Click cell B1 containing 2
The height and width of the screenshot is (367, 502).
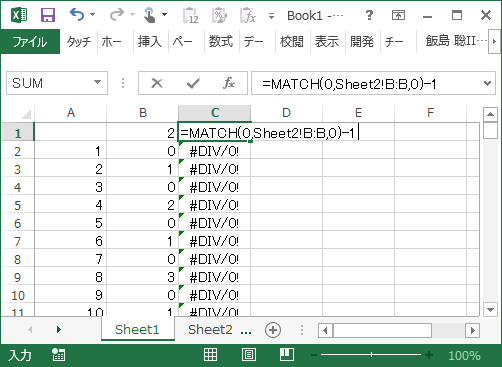(x=143, y=132)
